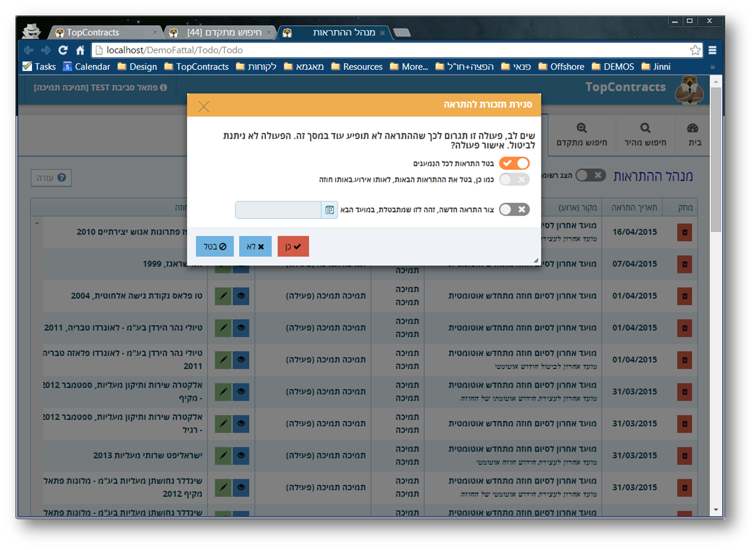
Task: View the אלקטרה מעליות רגיל contract
Action: coord(241,423)
